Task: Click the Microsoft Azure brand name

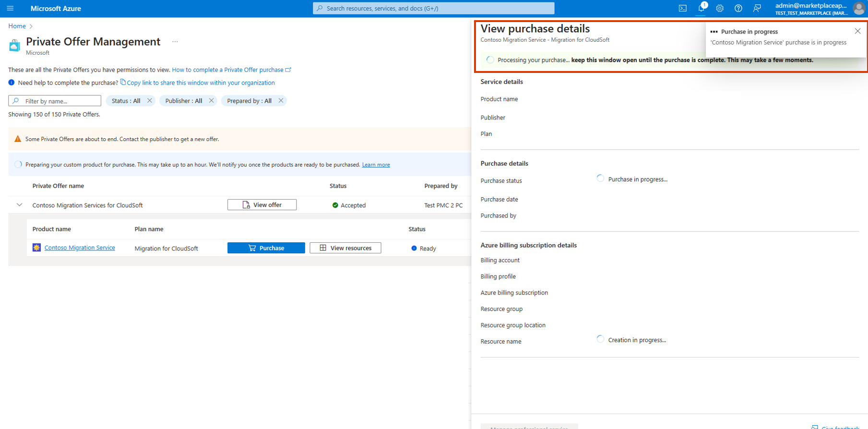Action: (x=56, y=8)
